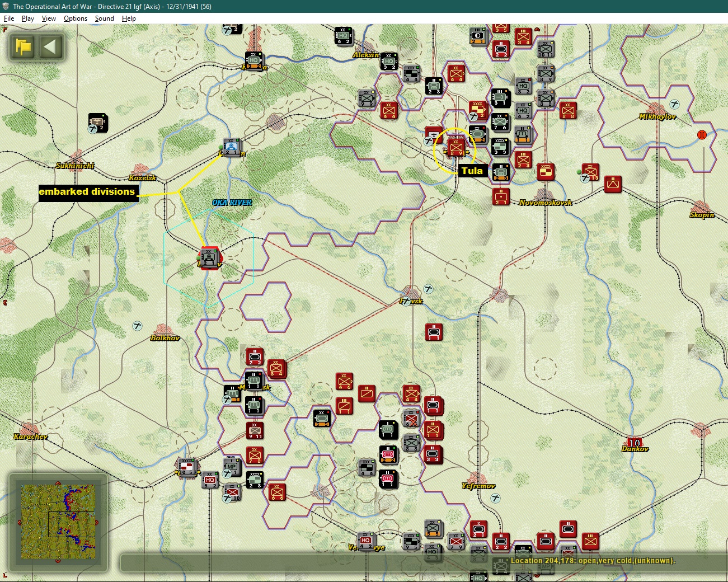The image size is (728, 582).
Task: Select the black HQ counter beside Aleksin
Action: [x=389, y=62]
